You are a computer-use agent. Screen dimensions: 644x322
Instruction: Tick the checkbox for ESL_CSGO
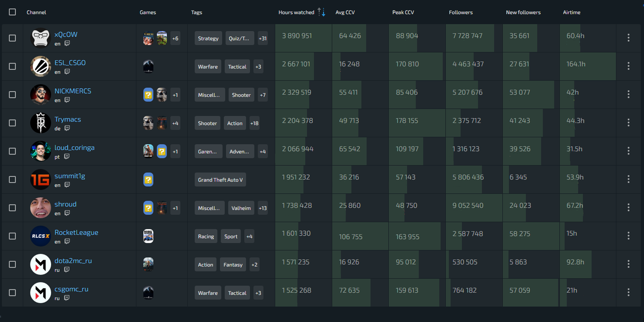coord(12,66)
